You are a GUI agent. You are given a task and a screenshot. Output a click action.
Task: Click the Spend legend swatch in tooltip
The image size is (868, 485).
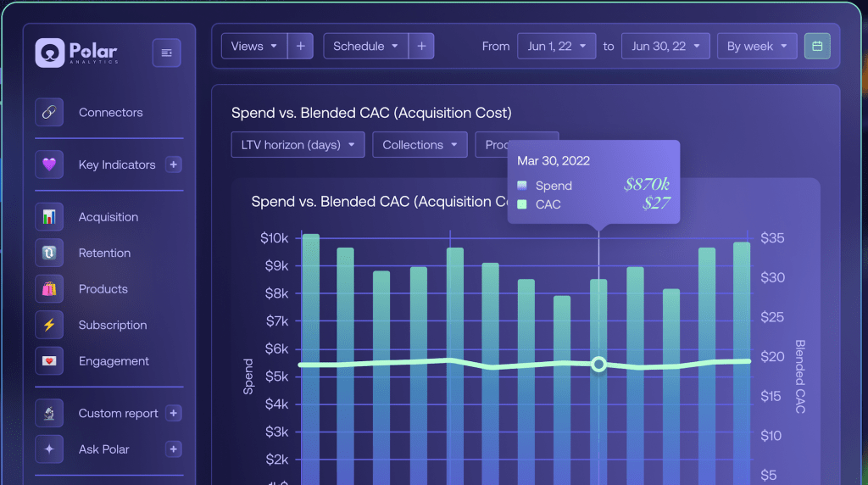coord(521,186)
